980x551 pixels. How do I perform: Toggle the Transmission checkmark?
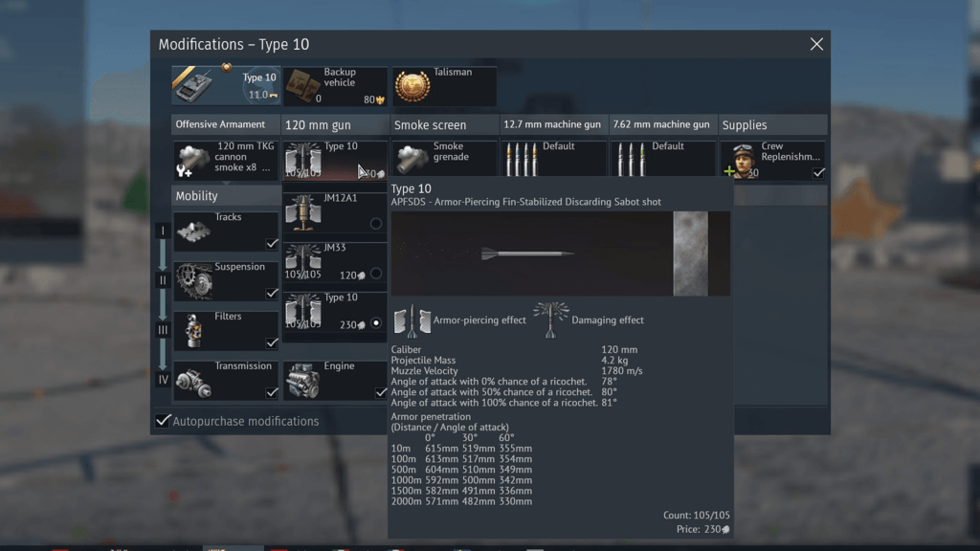[271, 392]
